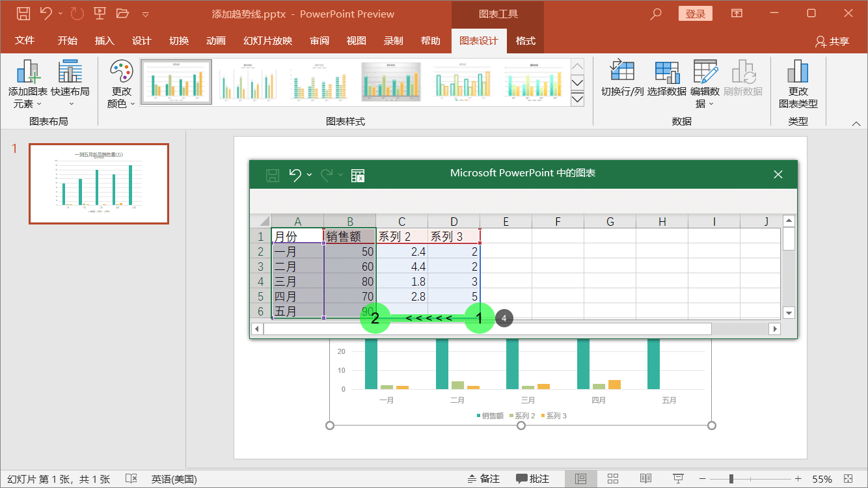
Task: Undo in the chart data window
Action: tap(295, 174)
